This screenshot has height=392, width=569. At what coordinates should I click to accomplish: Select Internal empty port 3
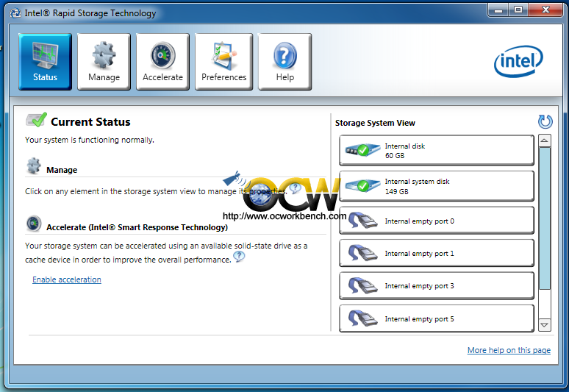pos(437,285)
